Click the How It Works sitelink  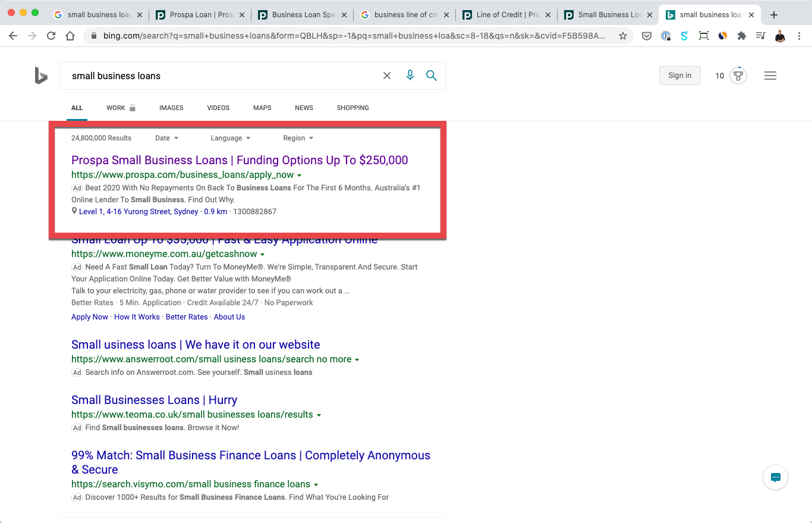click(x=137, y=317)
